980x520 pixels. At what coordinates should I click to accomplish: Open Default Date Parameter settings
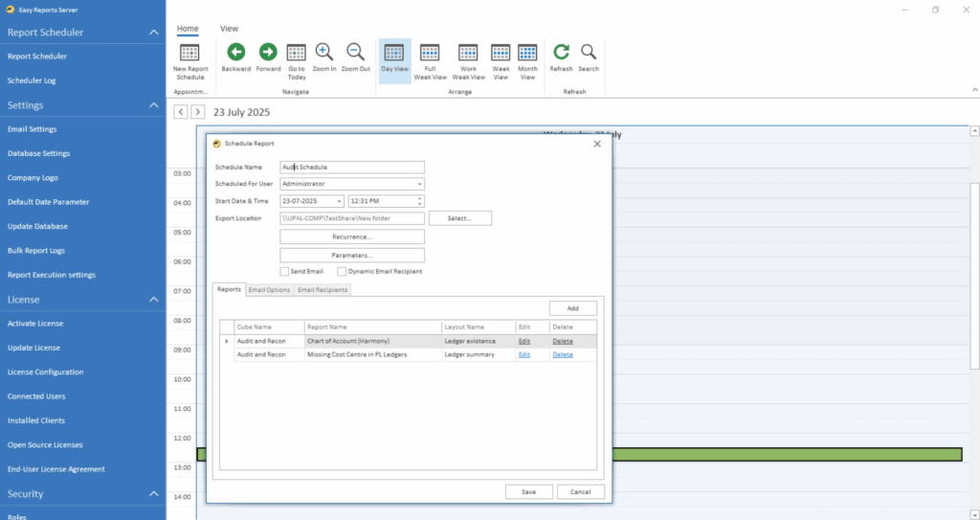48,203
